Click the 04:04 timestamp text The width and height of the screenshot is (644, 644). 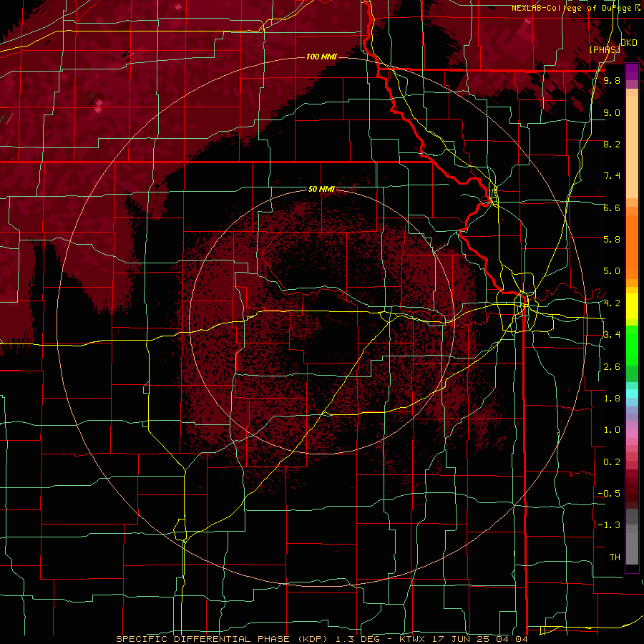pyautogui.click(x=512, y=639)
